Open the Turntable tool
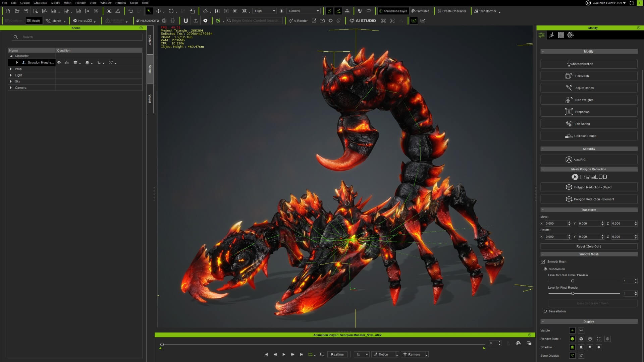This screenshot has width=644, height=362. (x=420, y=11)
